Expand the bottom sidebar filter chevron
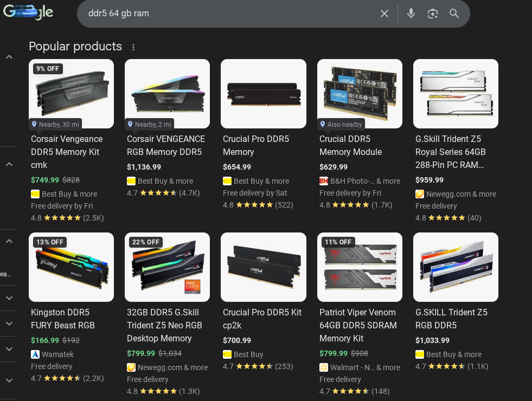This screenshot has height=401, width=532. [9, 380]
